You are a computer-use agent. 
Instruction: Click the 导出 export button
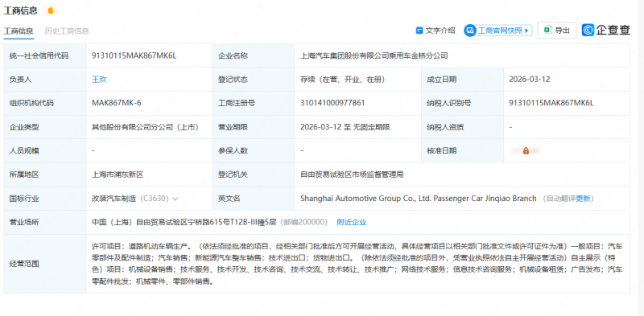tap(557, 31)
